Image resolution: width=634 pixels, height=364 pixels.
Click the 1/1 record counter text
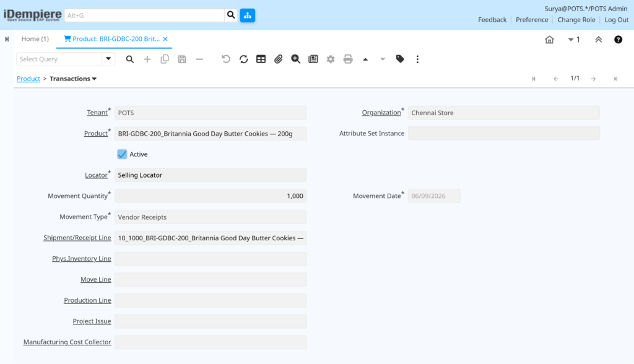click(x=575, y=78)
